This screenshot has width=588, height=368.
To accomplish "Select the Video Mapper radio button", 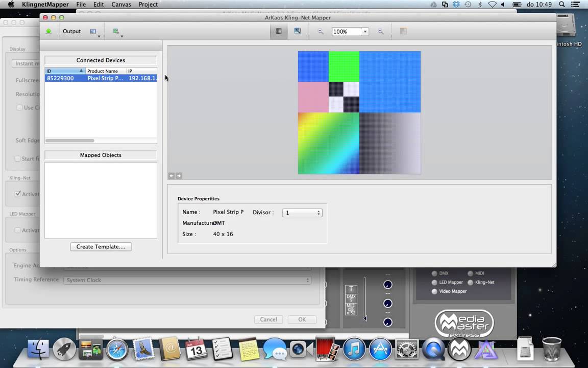I will [434, 291].
